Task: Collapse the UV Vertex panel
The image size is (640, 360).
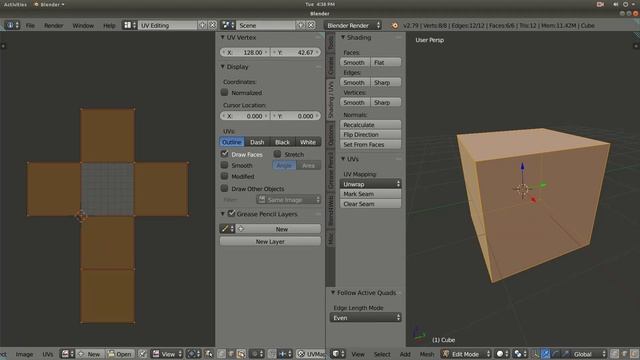Action: [223, 37]
